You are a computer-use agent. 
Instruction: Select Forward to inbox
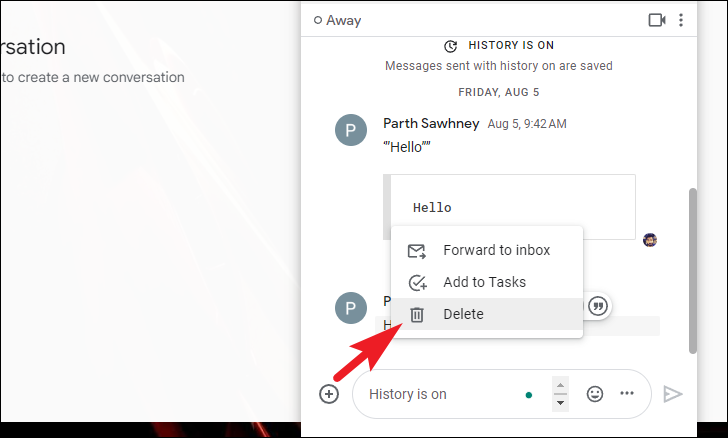[x=487, y=250]
